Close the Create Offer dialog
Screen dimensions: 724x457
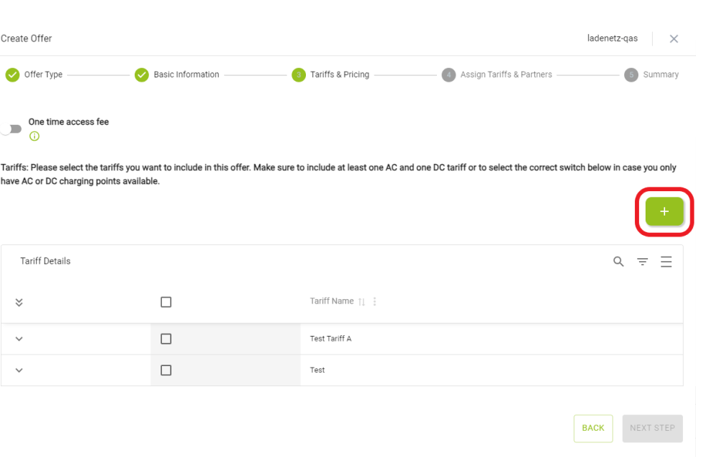click(674, 39)
